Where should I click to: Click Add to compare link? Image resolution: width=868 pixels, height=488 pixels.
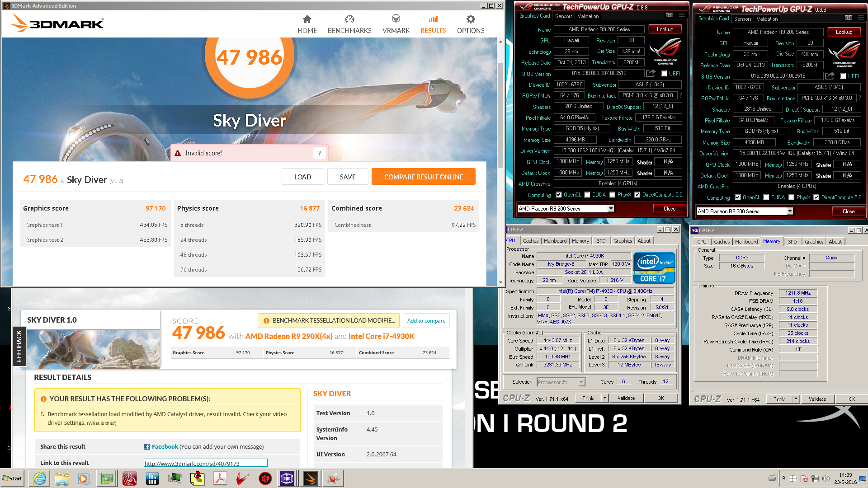pos(426,321)
